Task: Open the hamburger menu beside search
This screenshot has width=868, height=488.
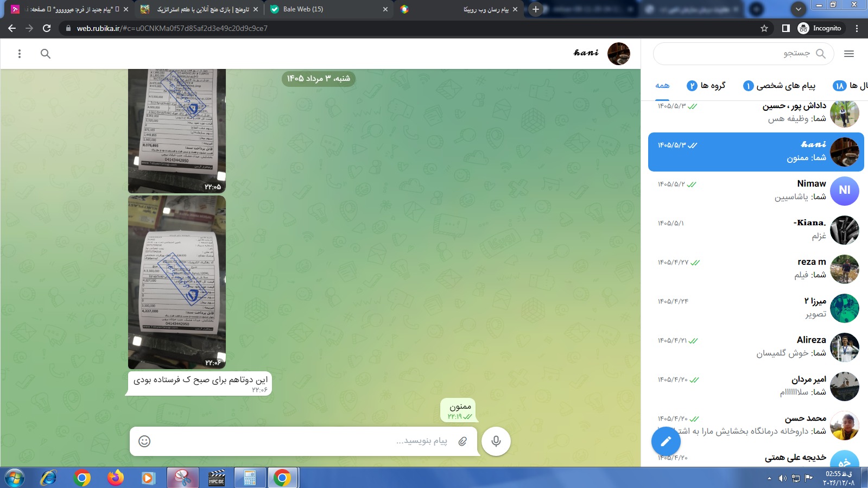Action: point(849,54)
